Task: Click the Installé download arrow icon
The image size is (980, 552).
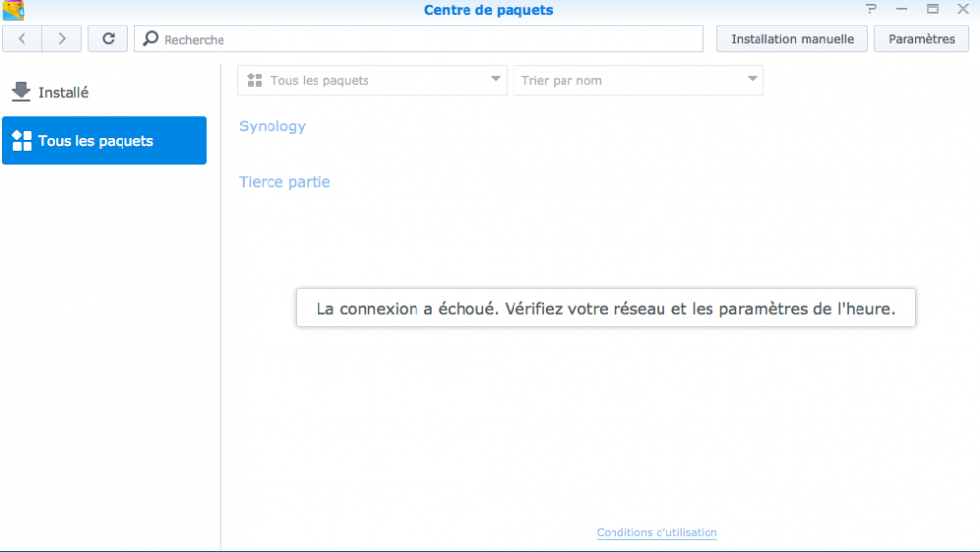Action: pyautogui.click(x=22, y=92)
